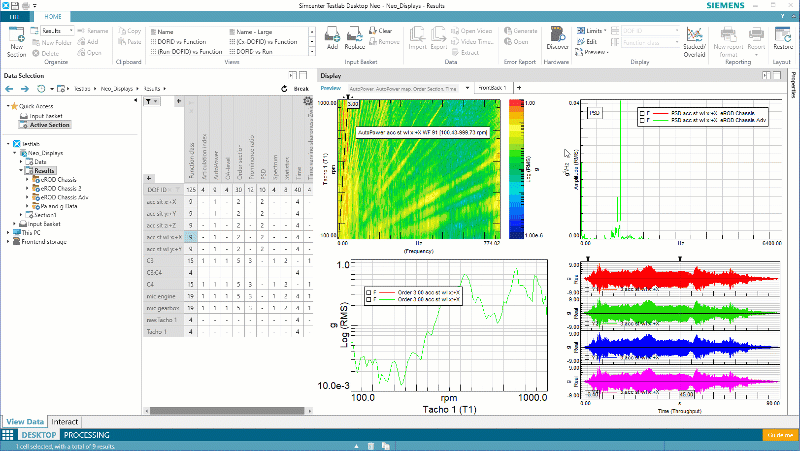
Task: Toggle the F checkbox for red PSD legend entry
Action: pyautogui.click(x=642, y=113)
